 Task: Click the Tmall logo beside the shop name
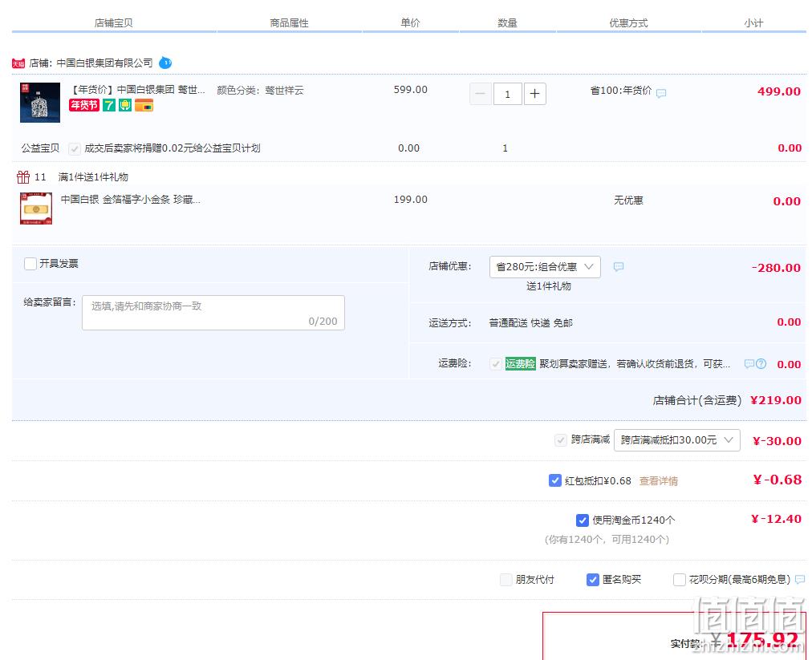(18, 63)
